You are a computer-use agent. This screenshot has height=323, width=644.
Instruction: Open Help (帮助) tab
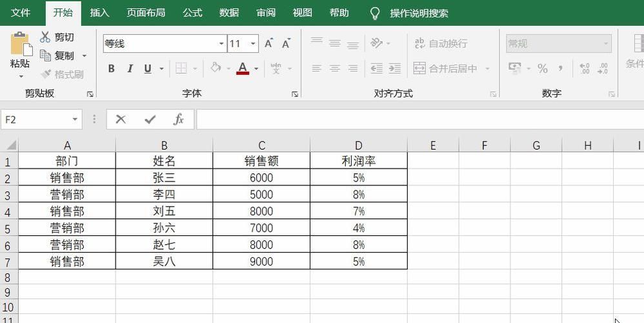point(339,13)
